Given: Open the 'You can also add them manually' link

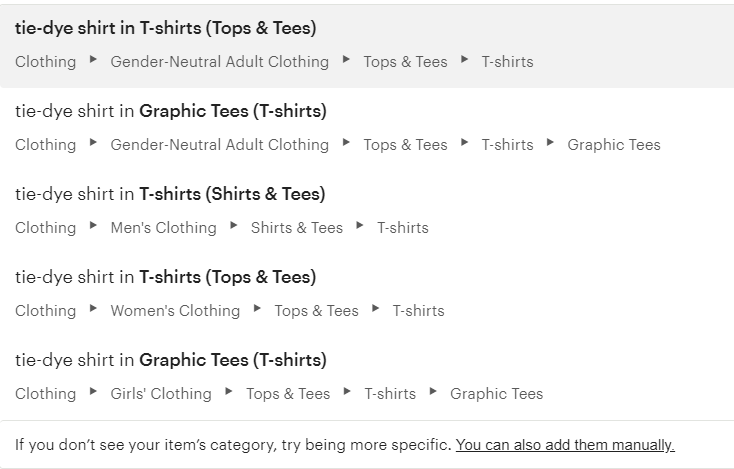Looking at the screenshot, I should [x=565, y=445].
